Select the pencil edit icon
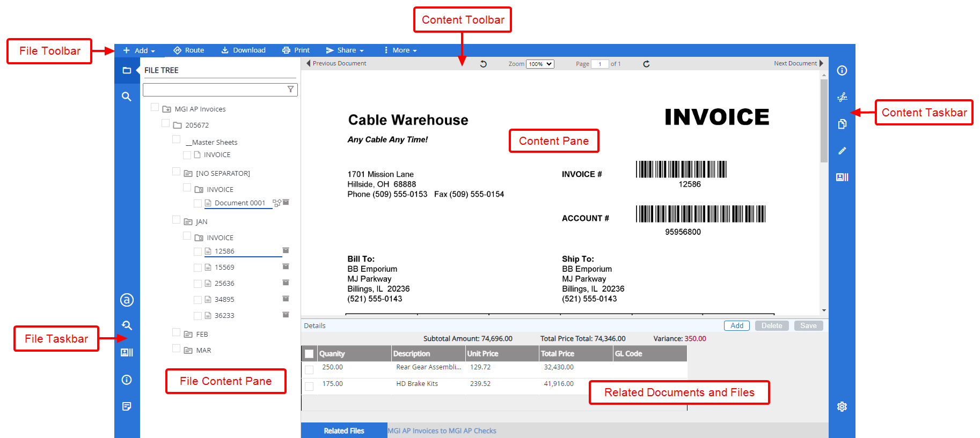 pos(842,151)
